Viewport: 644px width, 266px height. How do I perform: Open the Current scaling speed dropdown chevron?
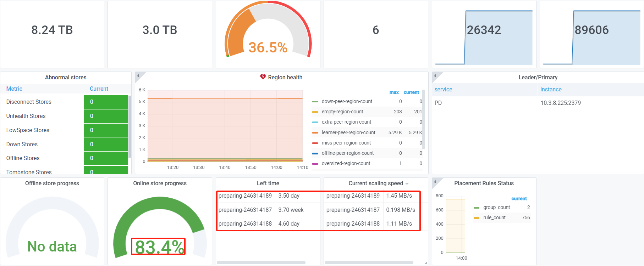pyautogui.click(x=407, y=183)
